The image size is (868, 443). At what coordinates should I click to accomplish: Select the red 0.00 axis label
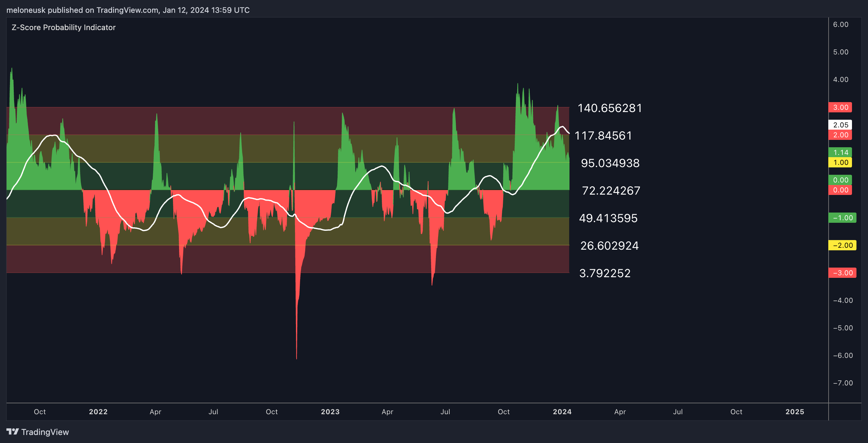(x=840, y=190)
